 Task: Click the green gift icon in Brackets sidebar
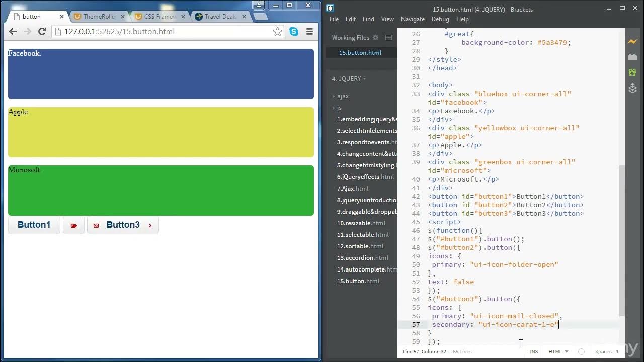tap(632, 73)
